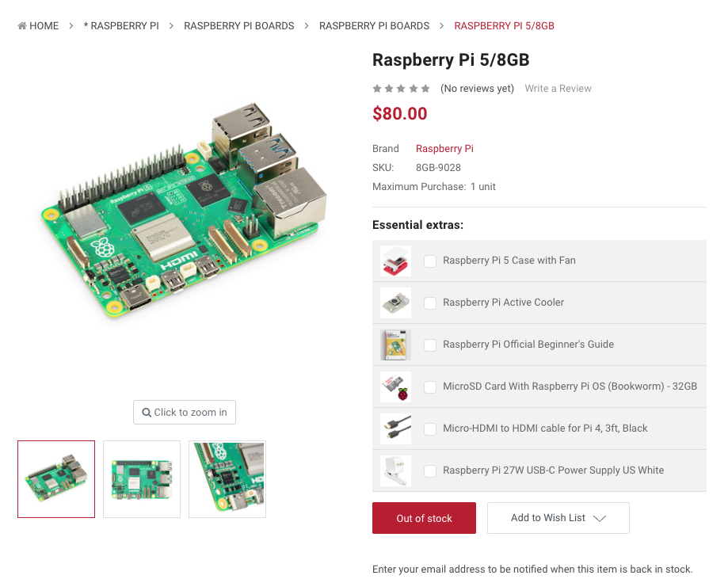Click the MicroSD card product icon
The image size is (728, 579).
(395, 387)
